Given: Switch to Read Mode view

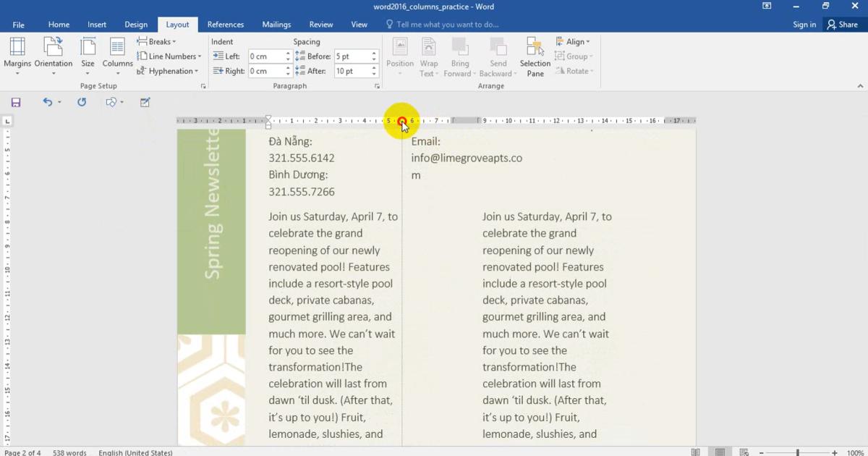Looking at the screenshot, I should point(696,452).
